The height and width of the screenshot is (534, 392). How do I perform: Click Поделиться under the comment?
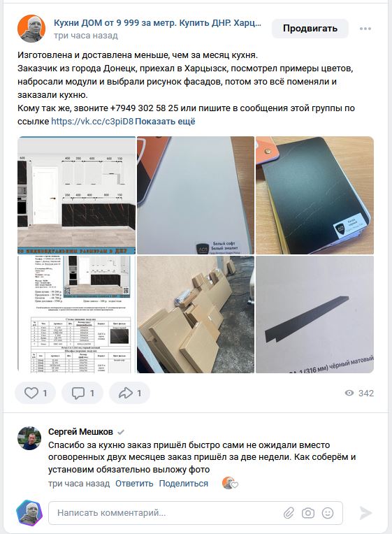[x=183, y=484]
